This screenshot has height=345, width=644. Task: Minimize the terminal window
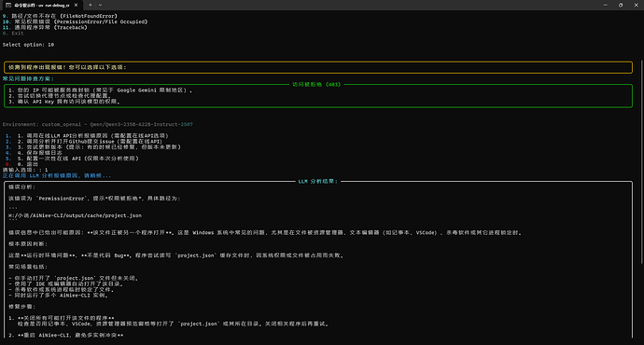pos(606,6)
